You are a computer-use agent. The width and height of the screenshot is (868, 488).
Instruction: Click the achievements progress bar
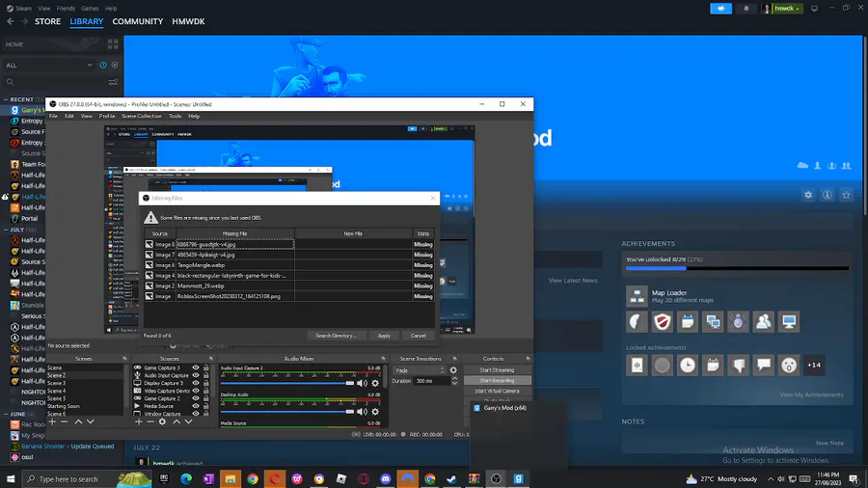[x=738, y=268]
